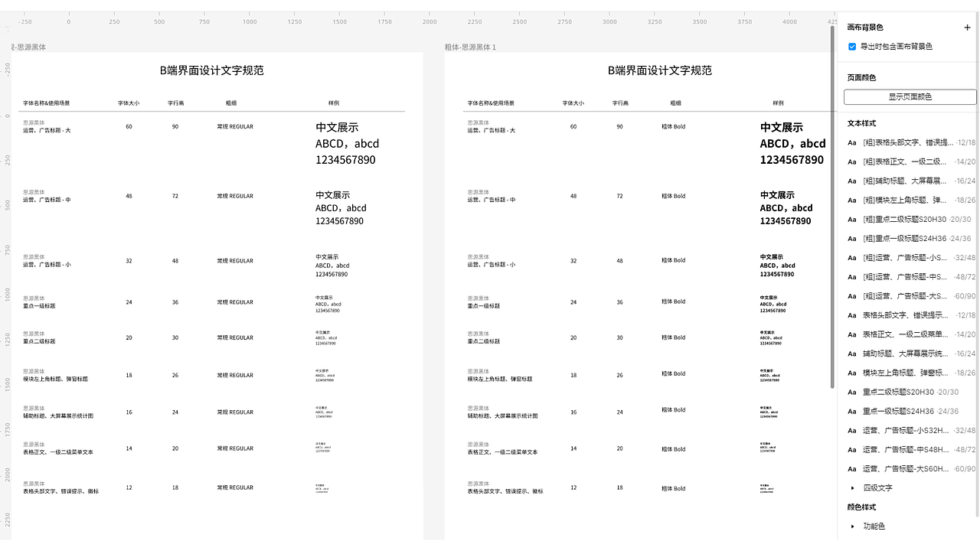Click the plus icon beside 画布背景色
The height and width of the screenshot is (551, 980).
tap(968, 27)
